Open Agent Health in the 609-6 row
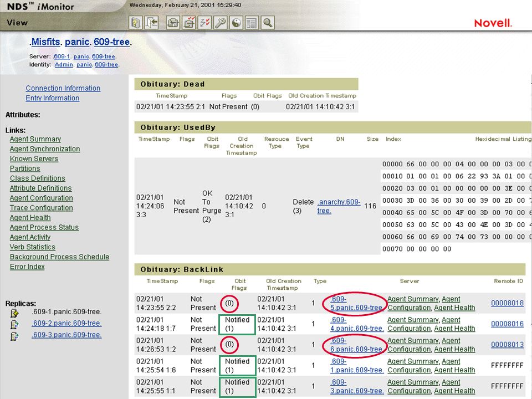Image resolution: width=532 pixels, height=399 pixels. pyautogui.click(x=454, y=349)
